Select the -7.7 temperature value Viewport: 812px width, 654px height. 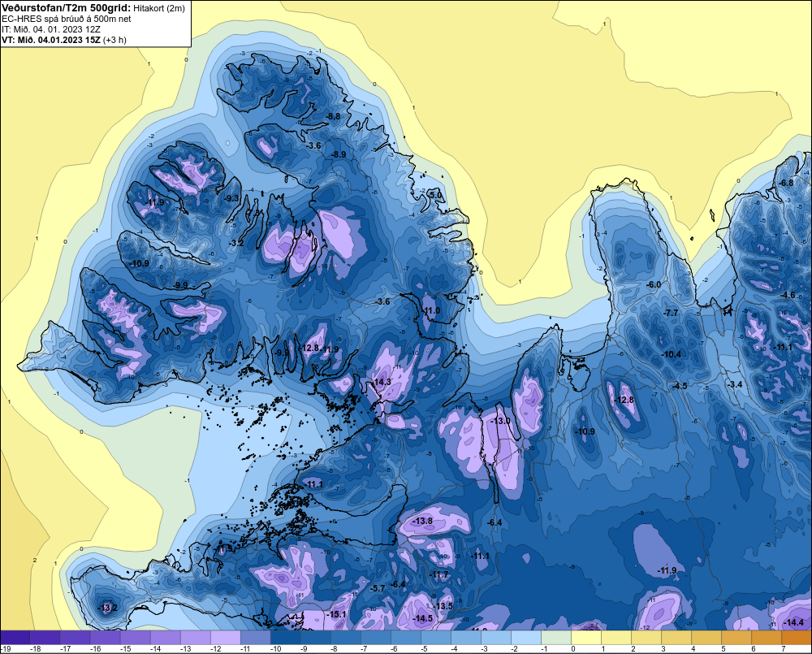671,313
